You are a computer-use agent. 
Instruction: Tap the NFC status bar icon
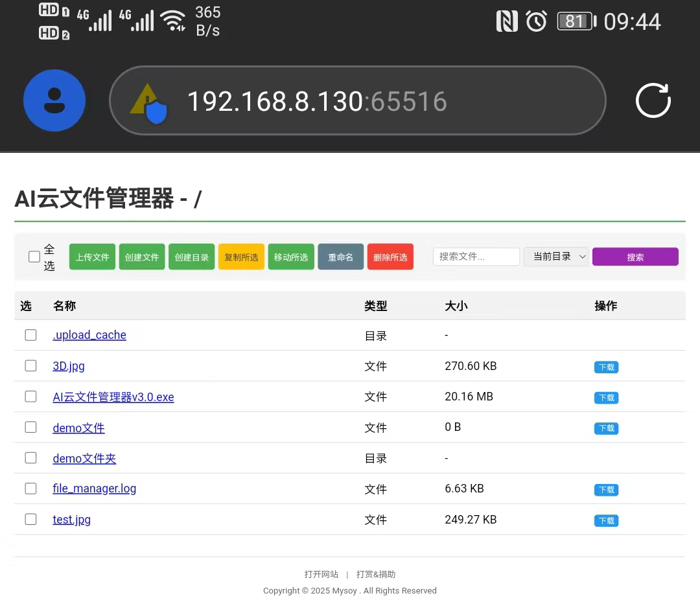click(507, 21)
